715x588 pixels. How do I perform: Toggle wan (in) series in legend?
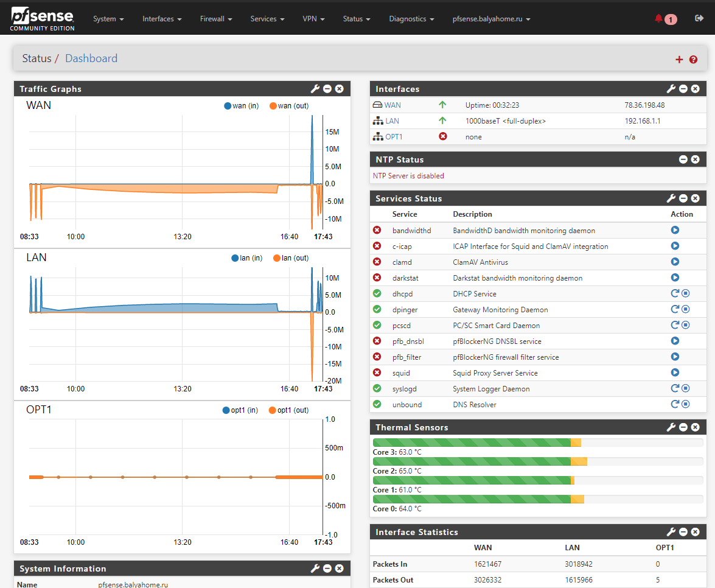pyautogui.click(x=242, y=106)
